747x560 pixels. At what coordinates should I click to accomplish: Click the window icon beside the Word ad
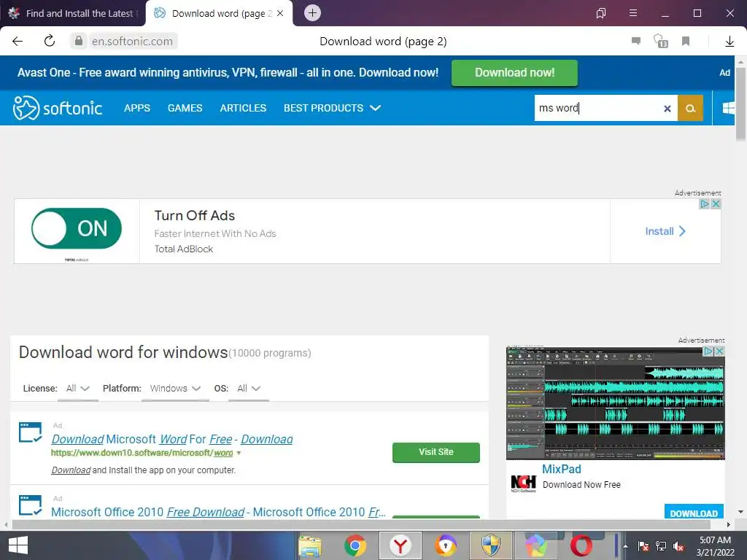tap(30, 432)
